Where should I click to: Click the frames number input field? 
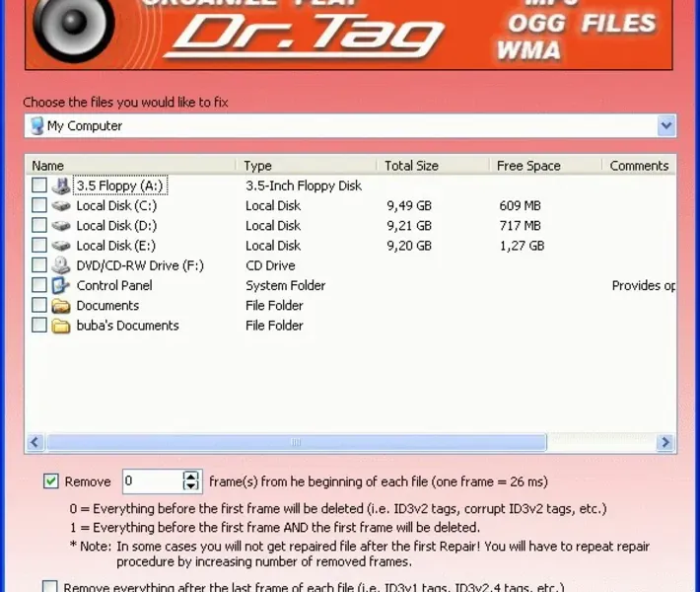coord(153,481)
